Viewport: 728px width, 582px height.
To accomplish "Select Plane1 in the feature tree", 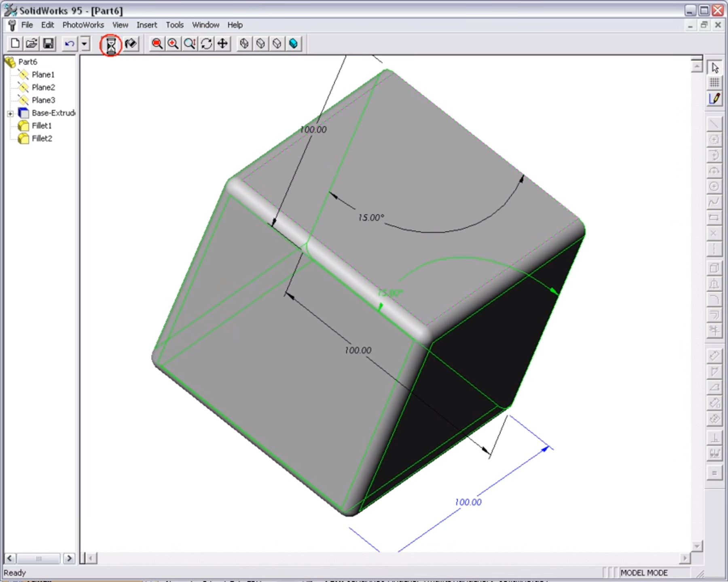I will pyautogui.click(x=43, y=75).
